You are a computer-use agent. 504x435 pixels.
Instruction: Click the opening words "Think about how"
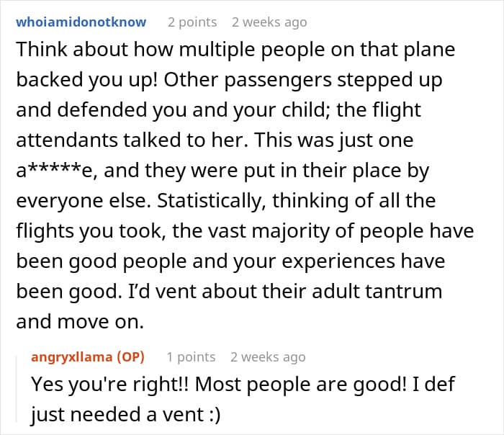(x=95, y=50)
